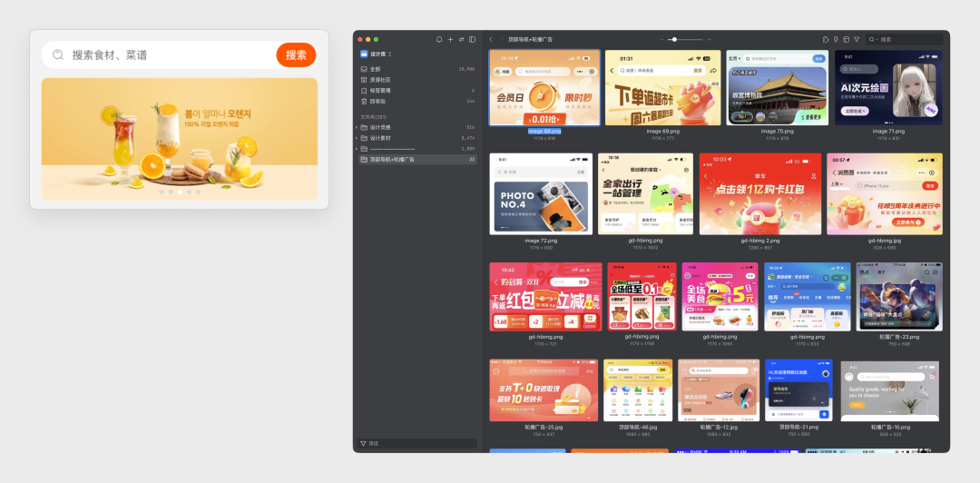This screenshot has height=483, width=980.
Task: Open 回收站 trash in the sidebar
Action: [x=377, y=101]
